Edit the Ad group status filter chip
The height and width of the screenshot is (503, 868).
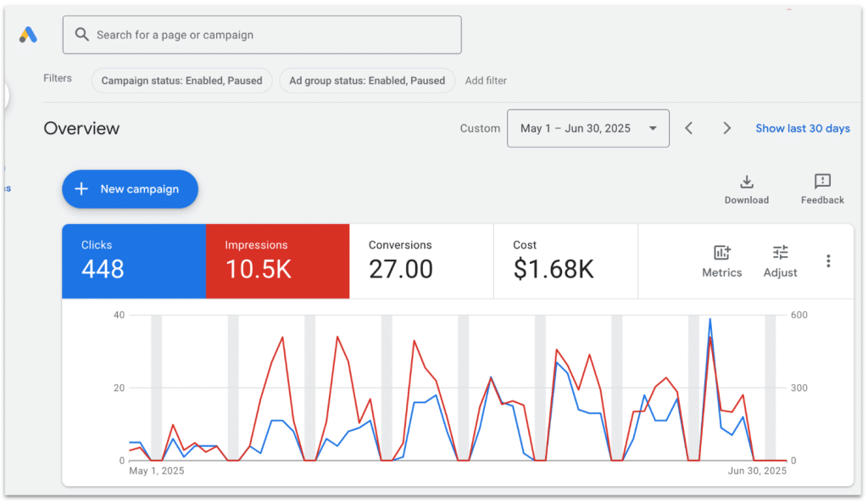coord(366,81)
